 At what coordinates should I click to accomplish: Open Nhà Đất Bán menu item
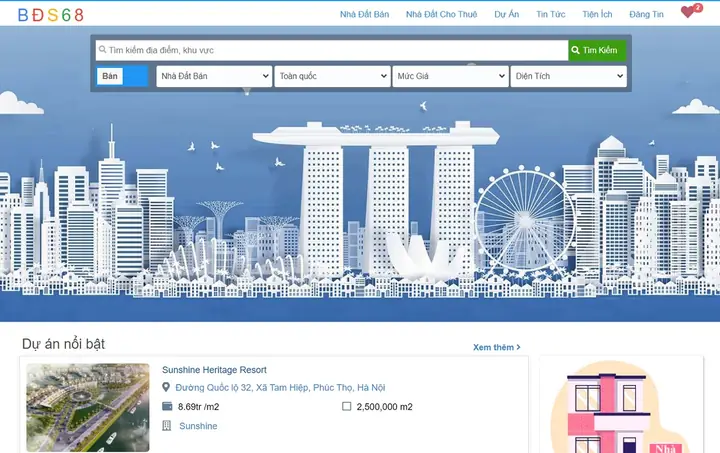(x=365, y=14)
